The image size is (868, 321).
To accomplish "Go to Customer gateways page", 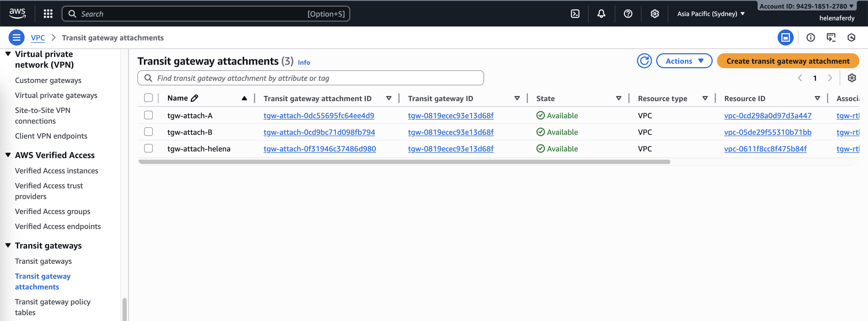I will (48, 80).
